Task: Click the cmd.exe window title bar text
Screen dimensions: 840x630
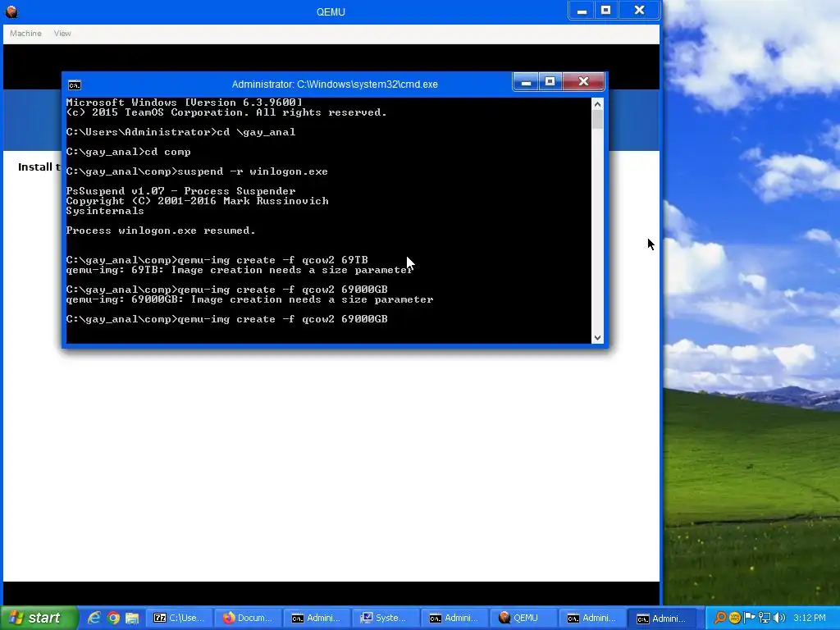Action: pyautogui.click(x=335, y=84)
